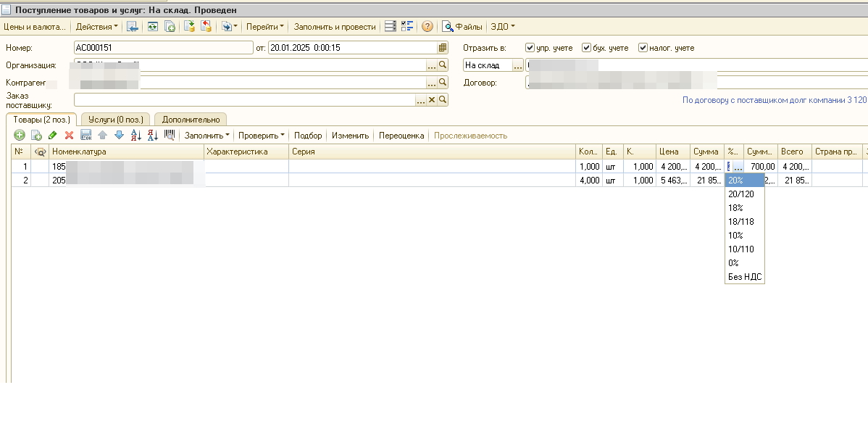Open help via the question mark icon

(427, 27)
